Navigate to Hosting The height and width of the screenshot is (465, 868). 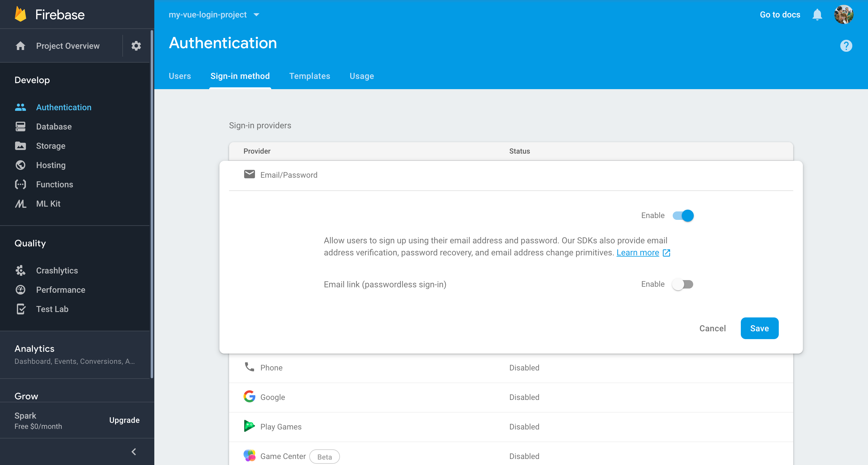tap(50, 165)
